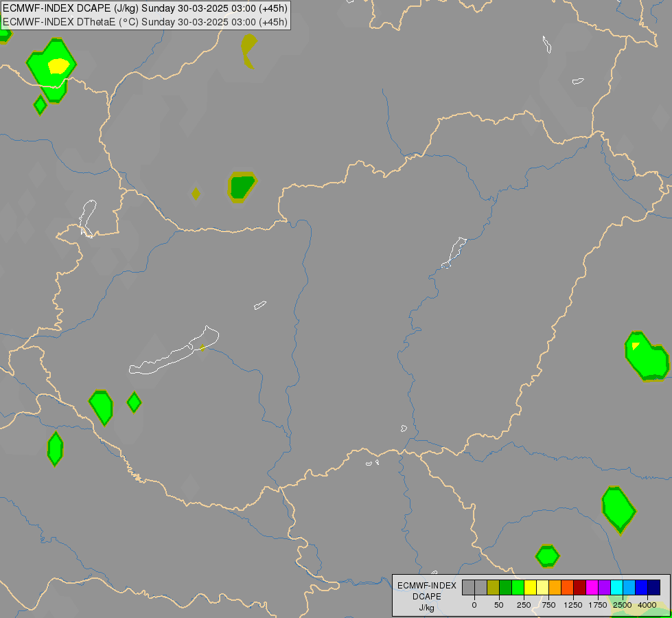Select the magenta legend swatch
The height and width of the screenshot is (618, 672).
point(592,587)
